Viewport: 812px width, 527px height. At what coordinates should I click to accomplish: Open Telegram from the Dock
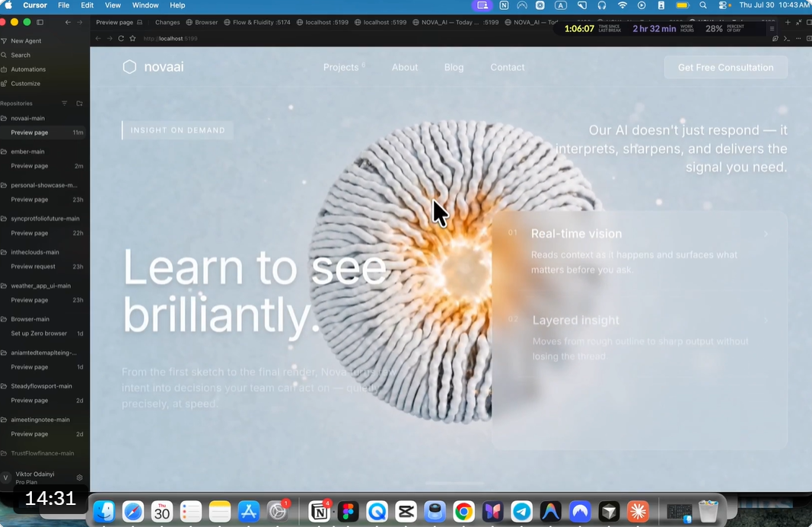[521, 512]
